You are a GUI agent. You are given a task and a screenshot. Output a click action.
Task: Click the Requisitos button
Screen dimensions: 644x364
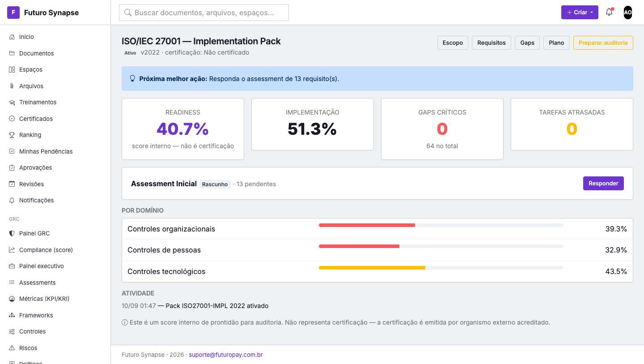491,43
